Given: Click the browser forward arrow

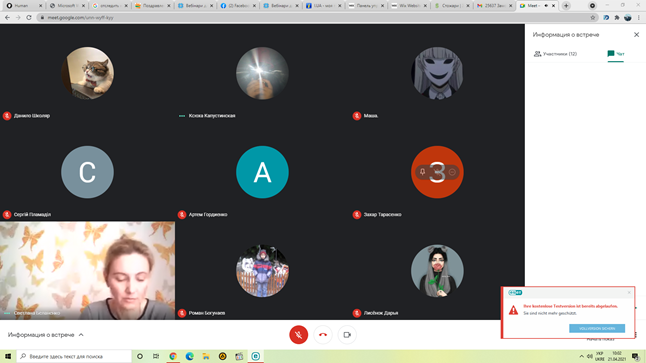Looking at the screenshot, I should click(x=18, y=17).
